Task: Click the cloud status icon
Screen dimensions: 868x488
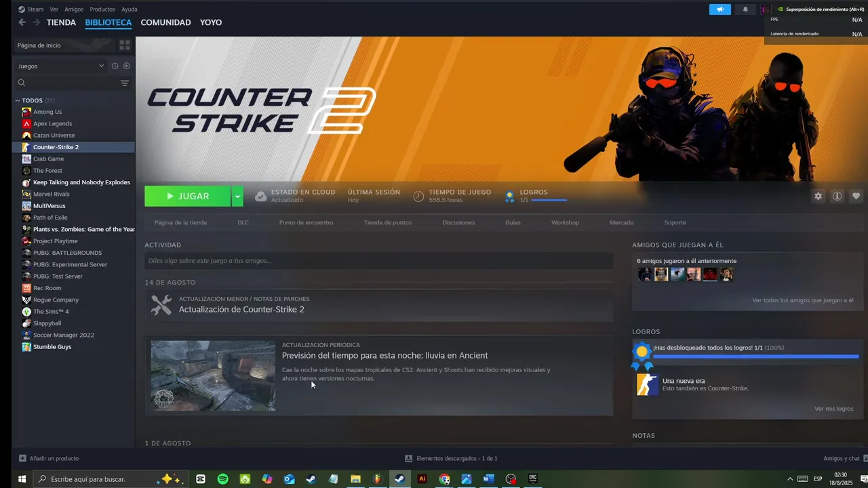Action: point(260,197)
